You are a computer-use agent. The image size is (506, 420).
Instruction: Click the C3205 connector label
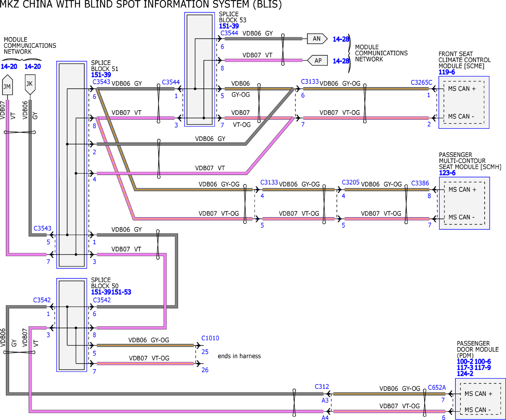(x=351, y=182)
